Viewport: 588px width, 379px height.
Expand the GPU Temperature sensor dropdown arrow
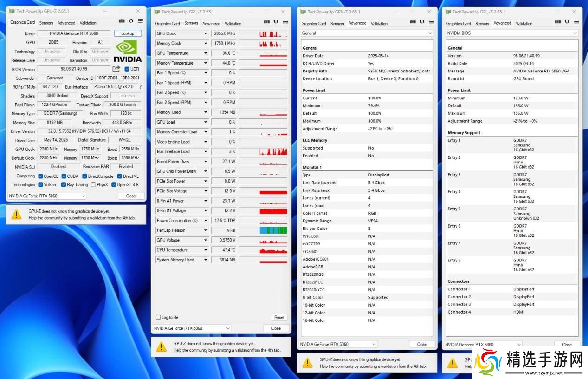click(x=205, y=53)
